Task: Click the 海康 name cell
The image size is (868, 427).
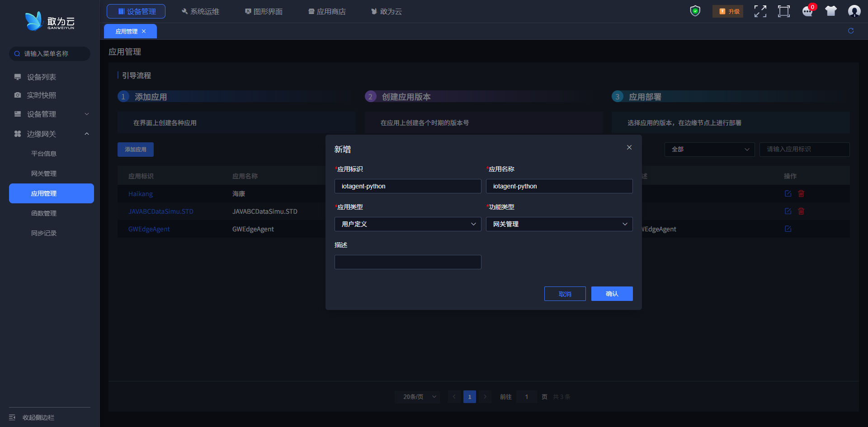Action: [x=239, y=194]
